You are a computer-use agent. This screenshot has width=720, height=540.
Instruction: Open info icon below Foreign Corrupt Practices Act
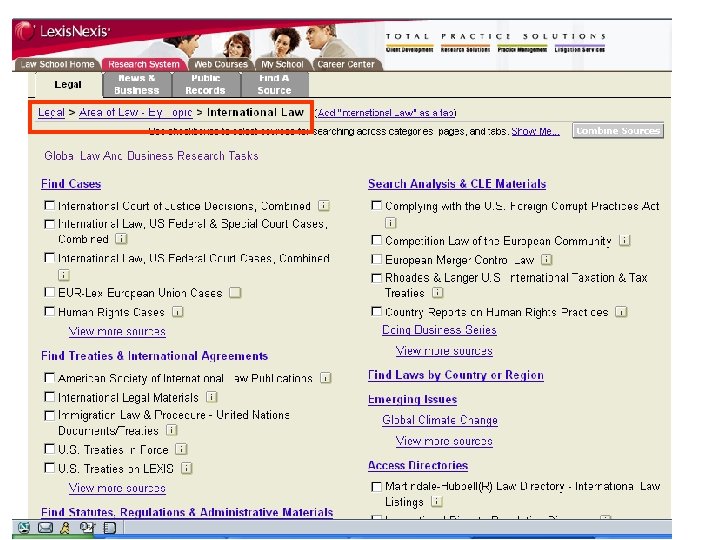pos(390,223)
